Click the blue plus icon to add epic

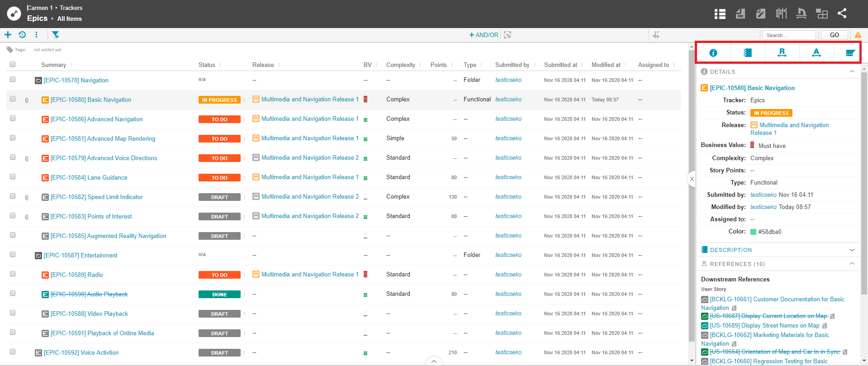pyautogui.click(x=8, y=35)
